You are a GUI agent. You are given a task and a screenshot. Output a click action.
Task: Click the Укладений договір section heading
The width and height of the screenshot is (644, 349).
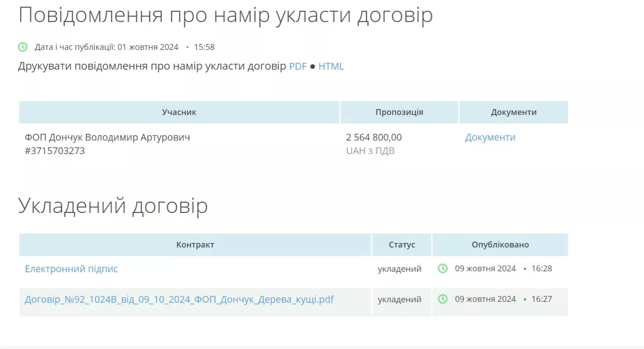[x=113, y=206]
